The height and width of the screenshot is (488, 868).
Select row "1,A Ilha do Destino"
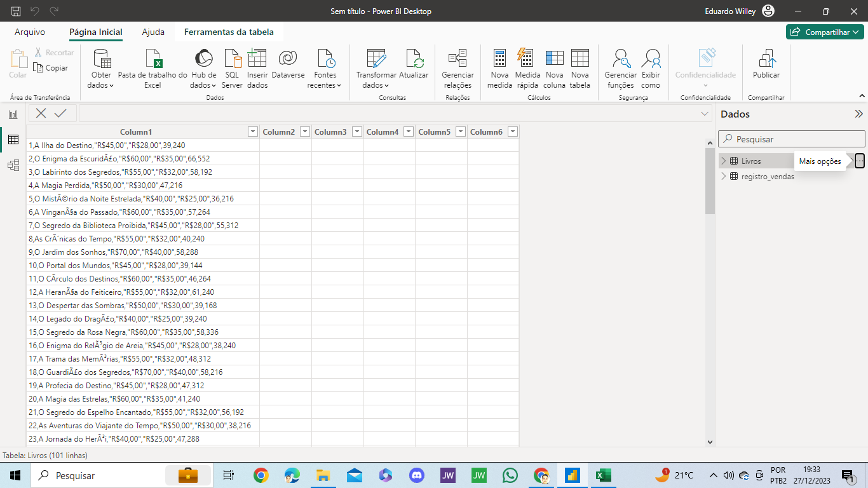pos(143,145)
